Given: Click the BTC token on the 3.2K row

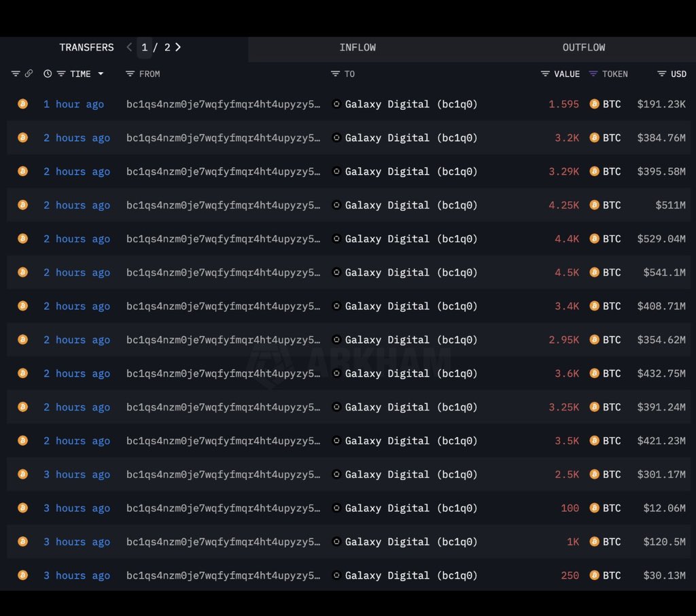Looking at the screenshot, I should [x=605, y=137].
